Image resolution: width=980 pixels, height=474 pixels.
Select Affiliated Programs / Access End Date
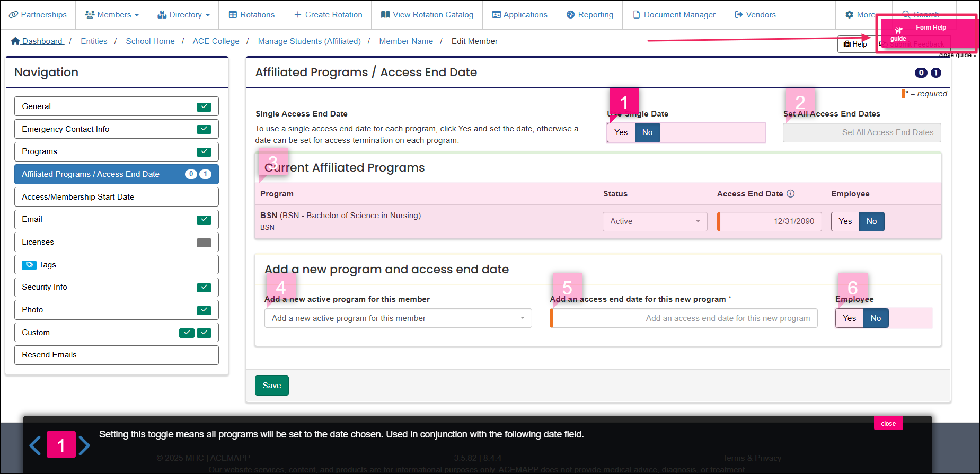116,174
